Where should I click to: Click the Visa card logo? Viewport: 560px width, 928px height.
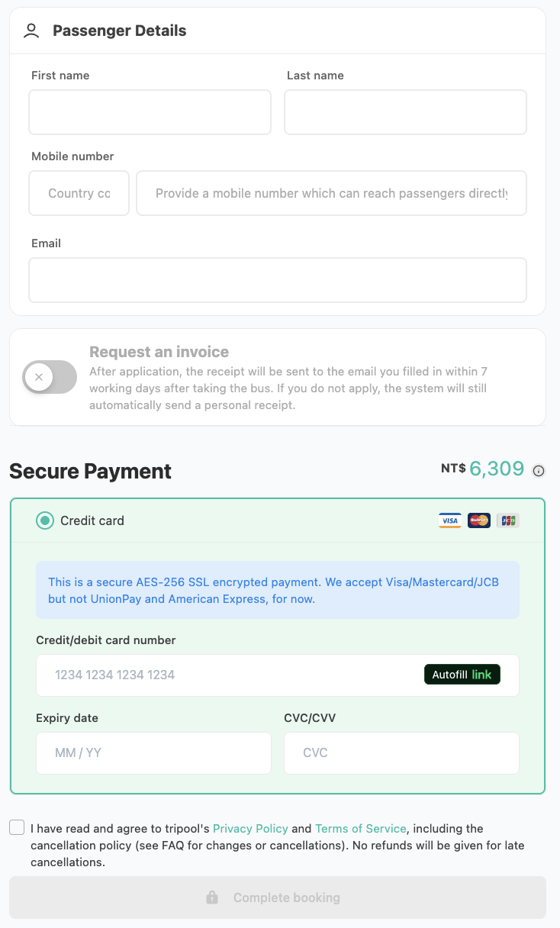point(450,520)
